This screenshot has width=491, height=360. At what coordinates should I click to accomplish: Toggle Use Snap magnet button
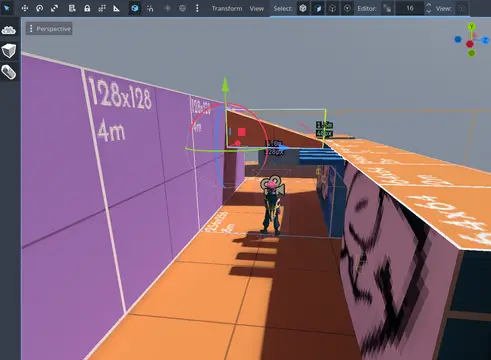click(x=150, y=8)
